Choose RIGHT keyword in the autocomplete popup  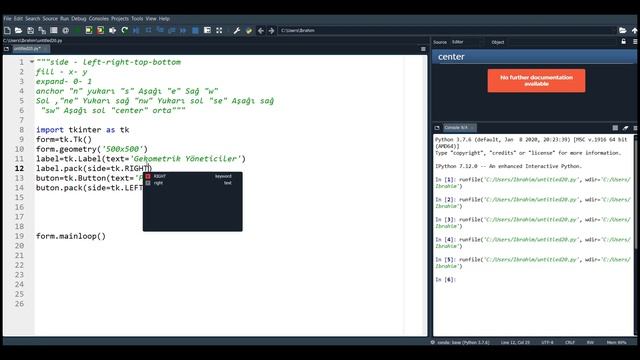coord(193,176)
